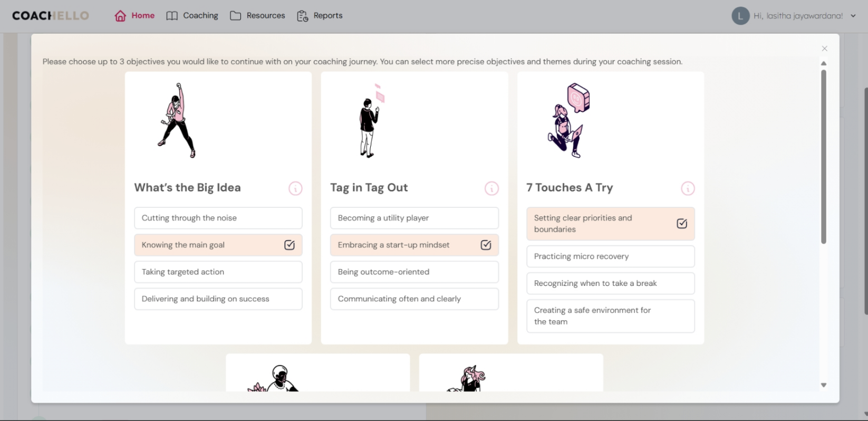Screen dimensions: 868x421
Task: Click the Home house icon
Action: coord(120,16)
